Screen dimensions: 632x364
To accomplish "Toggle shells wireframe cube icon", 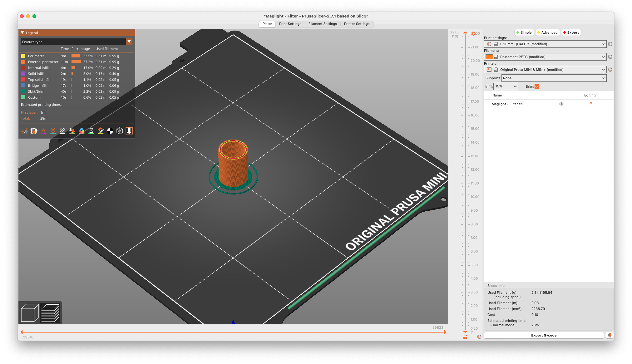I will tap(120, 131).
